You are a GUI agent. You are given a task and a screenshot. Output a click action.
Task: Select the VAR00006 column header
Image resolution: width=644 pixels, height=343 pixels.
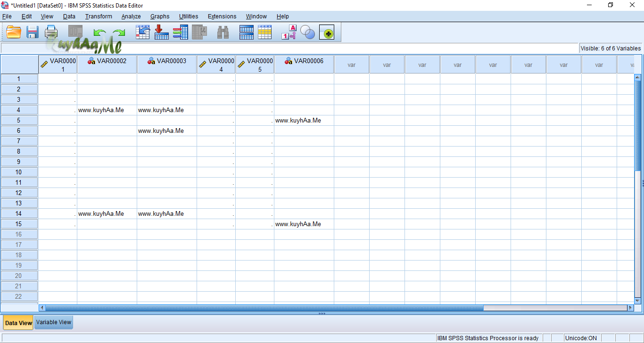click(304, 65)
